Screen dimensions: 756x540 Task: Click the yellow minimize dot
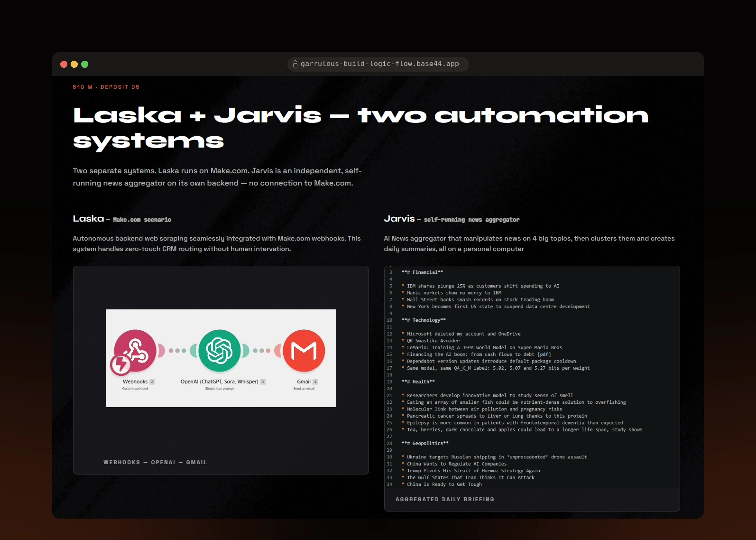pyautogui.click(x=74, y=64)
